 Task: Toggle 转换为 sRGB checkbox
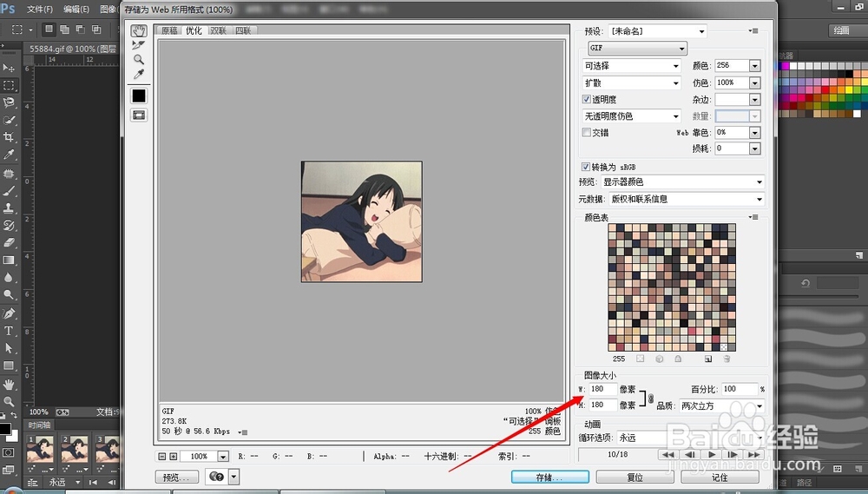(586, 167)
